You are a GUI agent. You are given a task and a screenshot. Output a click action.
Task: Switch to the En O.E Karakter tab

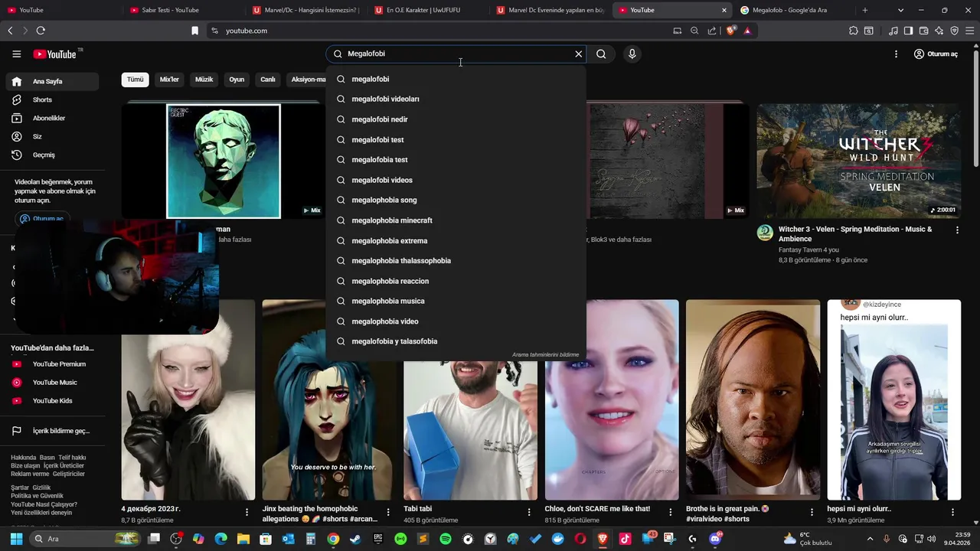429,10
